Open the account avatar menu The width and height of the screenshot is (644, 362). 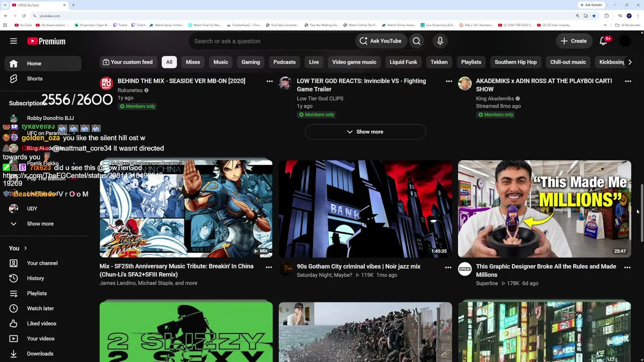[x=625, y=41]
